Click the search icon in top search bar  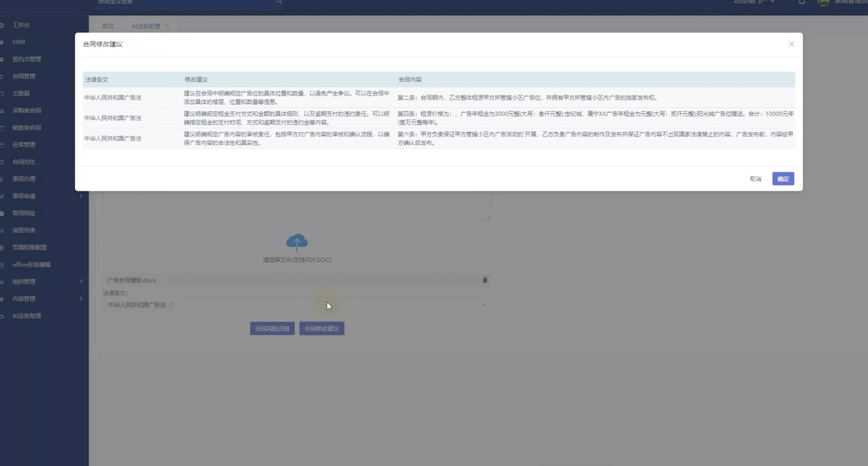[279, 2]
